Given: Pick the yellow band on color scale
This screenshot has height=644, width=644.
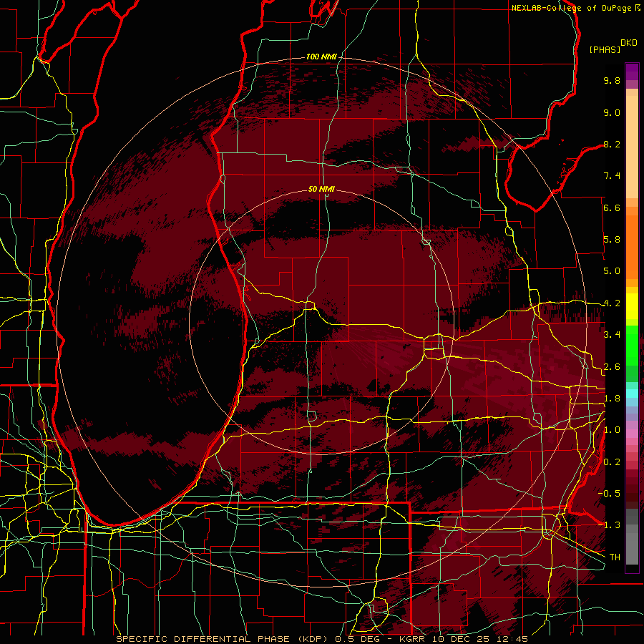Looking at the screenshot, I should [x=632, y=306].
